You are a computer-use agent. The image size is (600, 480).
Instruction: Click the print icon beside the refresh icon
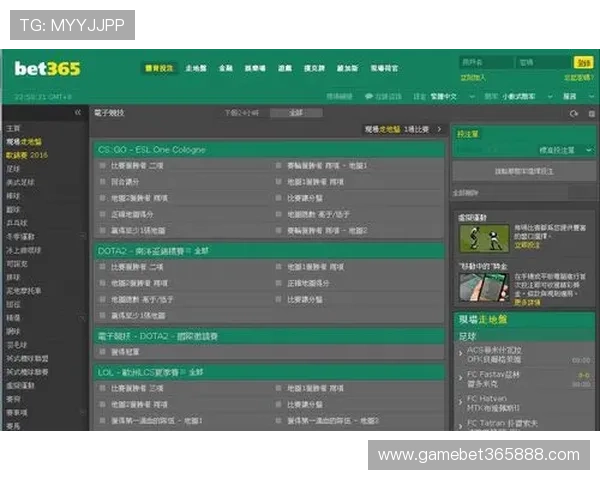tap(592, 114)
